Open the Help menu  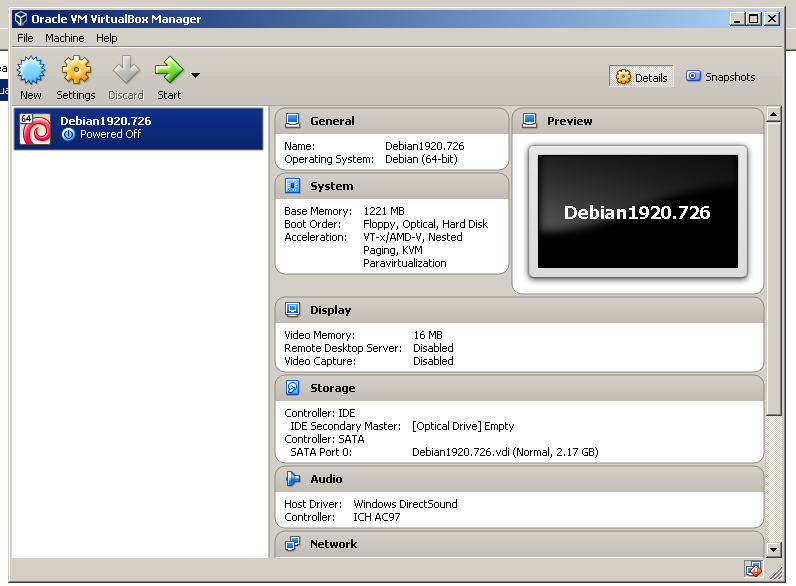coord(107,38)
